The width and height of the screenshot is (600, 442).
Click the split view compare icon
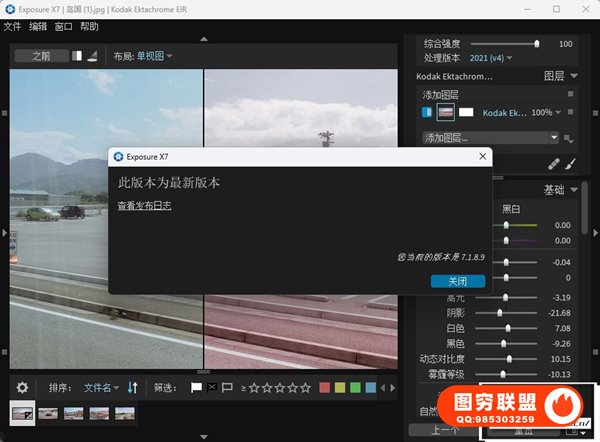point(78,56)
